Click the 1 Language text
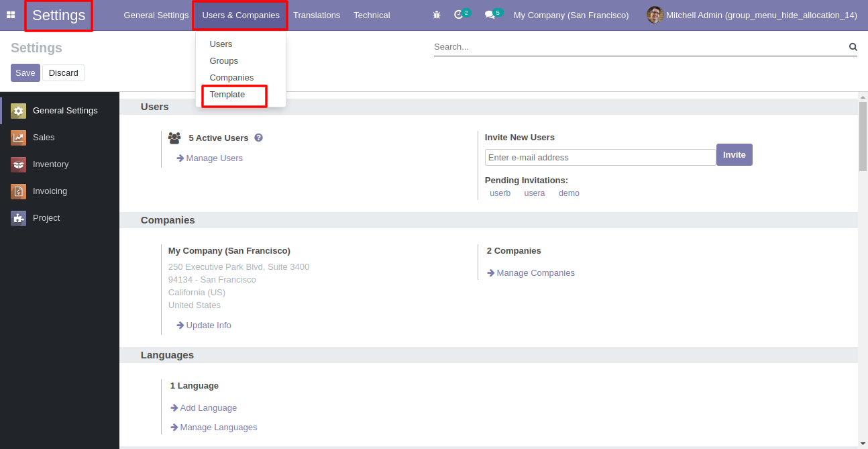Screen dimensions: 868x449 [x=195, y=386]
